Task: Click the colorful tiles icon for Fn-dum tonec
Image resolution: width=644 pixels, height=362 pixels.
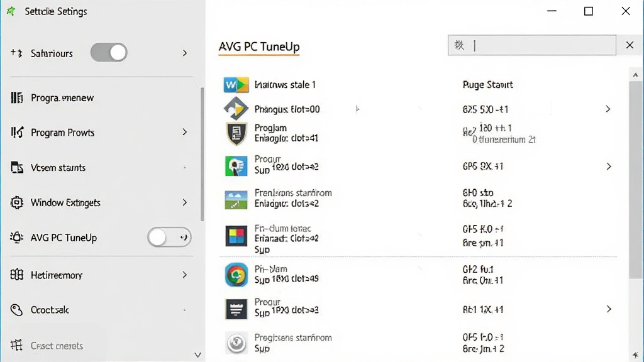Action: tap(236, 236)
